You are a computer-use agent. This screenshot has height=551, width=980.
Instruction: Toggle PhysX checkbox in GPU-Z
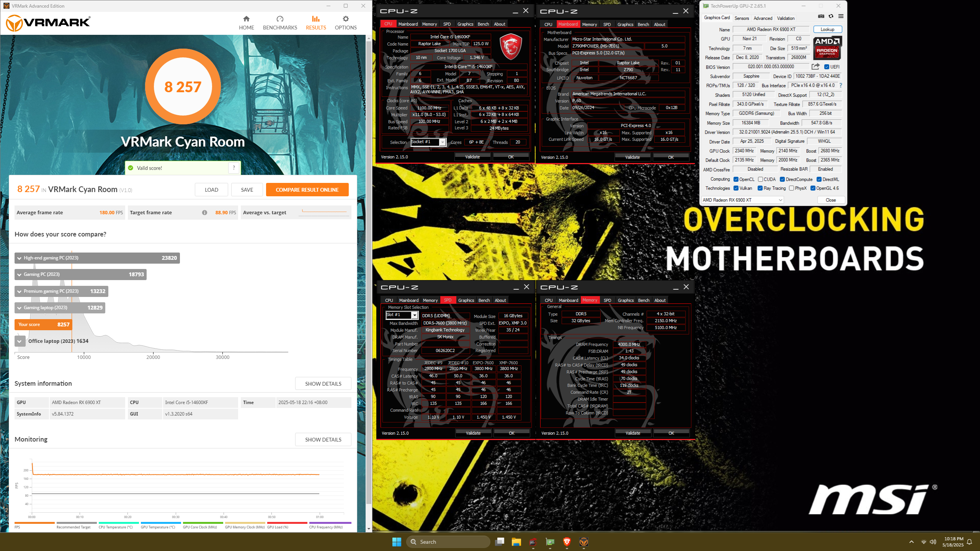point(791,188)
